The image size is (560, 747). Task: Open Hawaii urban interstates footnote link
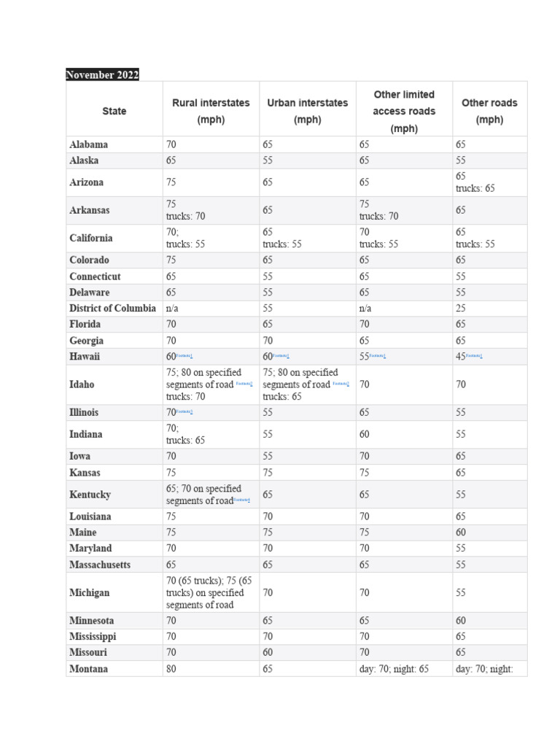pyautogui.click(x=281, y=356)
